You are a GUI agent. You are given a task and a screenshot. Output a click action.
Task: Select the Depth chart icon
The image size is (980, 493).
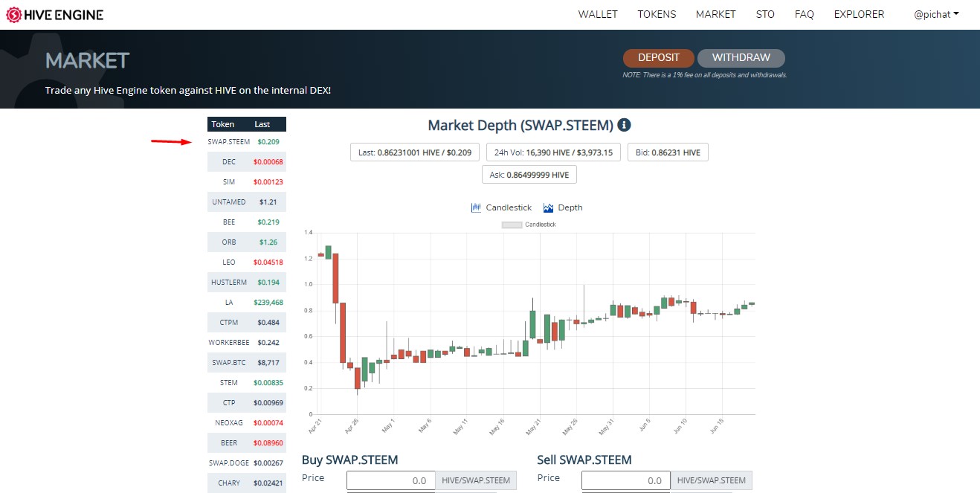pos(549,207)
